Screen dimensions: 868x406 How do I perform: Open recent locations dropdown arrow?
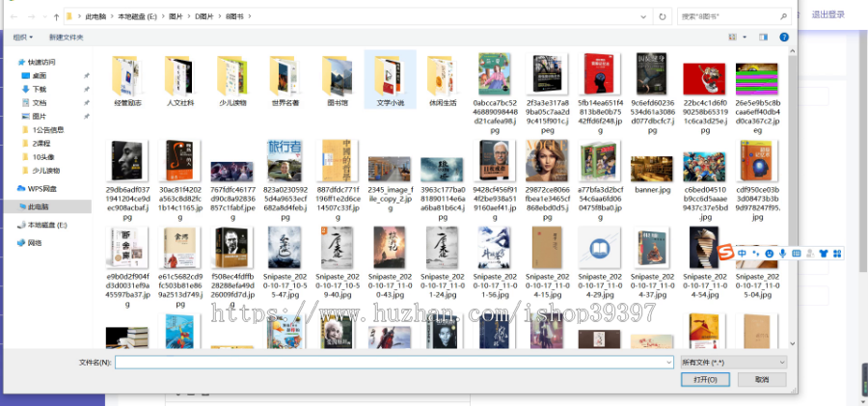42,17
